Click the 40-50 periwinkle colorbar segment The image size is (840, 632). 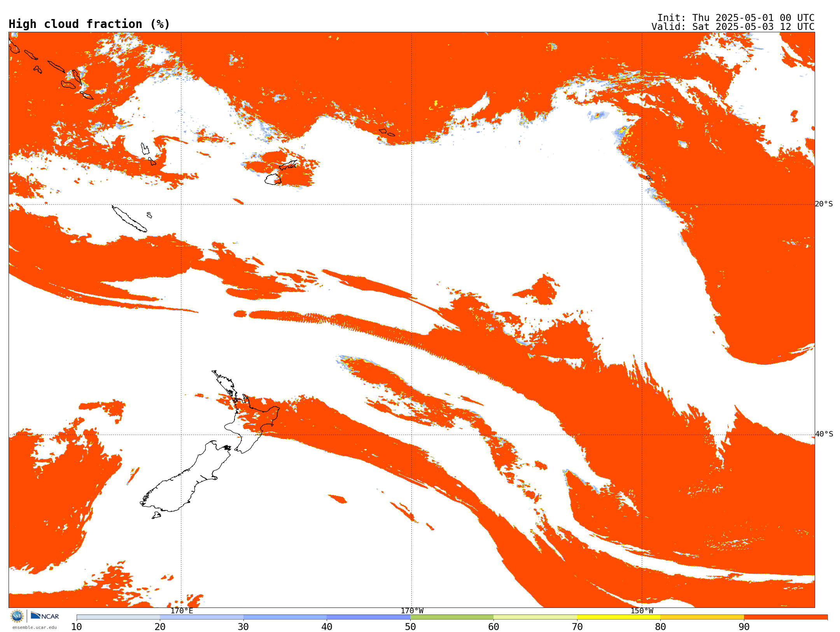click(x=369, y=617)
